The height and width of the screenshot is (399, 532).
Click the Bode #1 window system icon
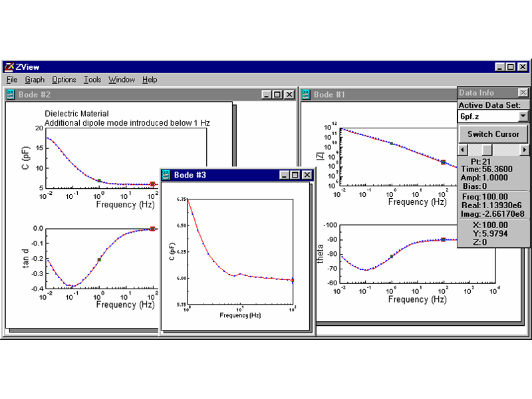(x=306, y=94)
